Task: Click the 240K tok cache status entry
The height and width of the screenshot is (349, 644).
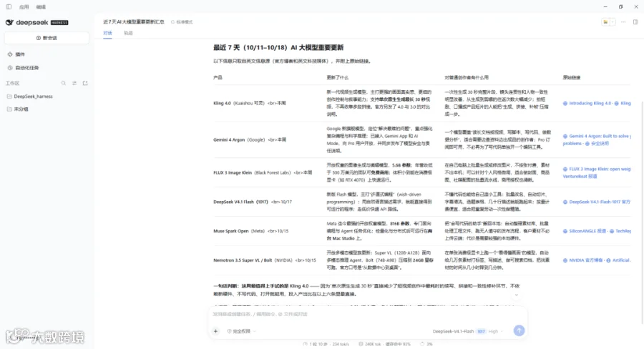Action: tap(384, 344)
